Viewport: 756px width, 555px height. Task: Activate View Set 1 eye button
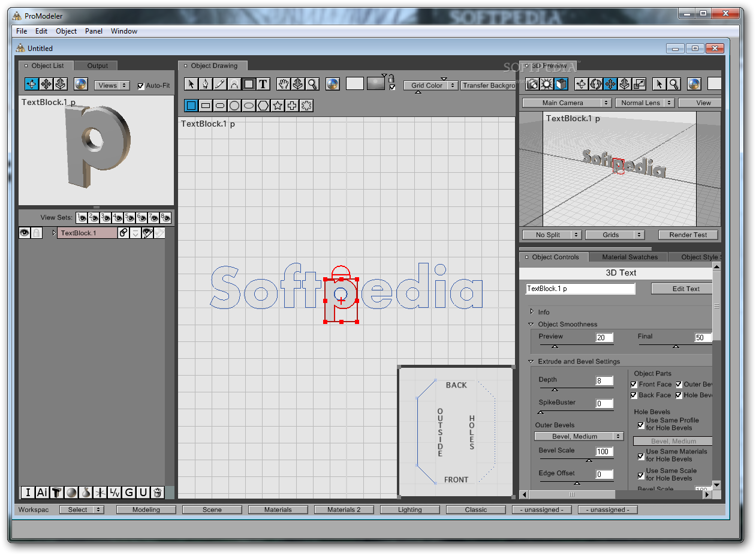82,218
